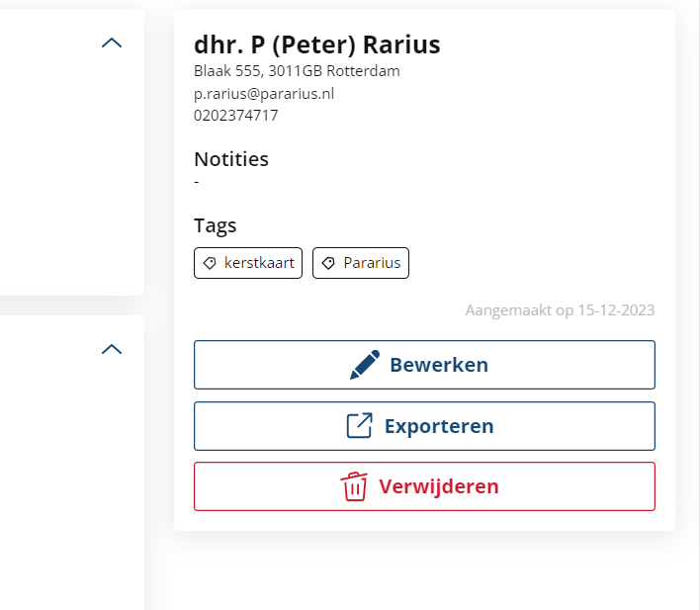Click Verwijderen to delete the contact
The height and width of the screenshot is (610, 700).
tap(424, 486)
